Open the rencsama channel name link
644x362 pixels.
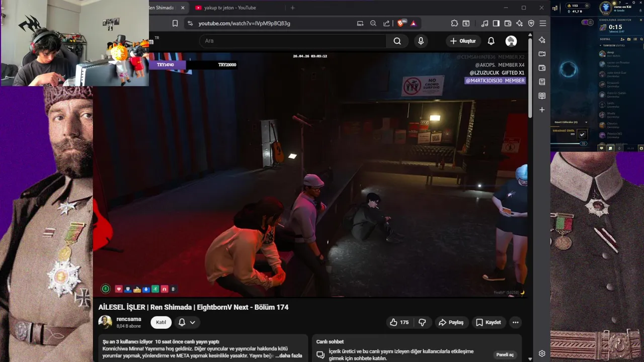(x=129, y=319)
